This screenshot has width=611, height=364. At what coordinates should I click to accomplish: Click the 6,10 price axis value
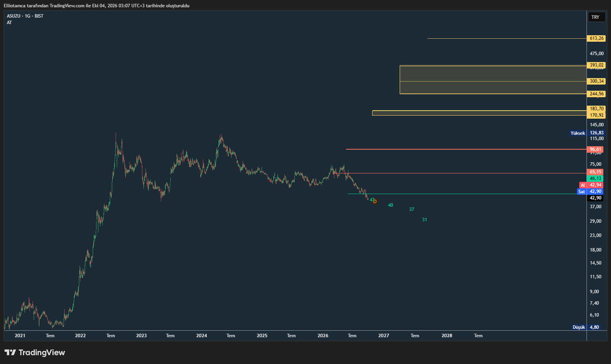(595, 315)
